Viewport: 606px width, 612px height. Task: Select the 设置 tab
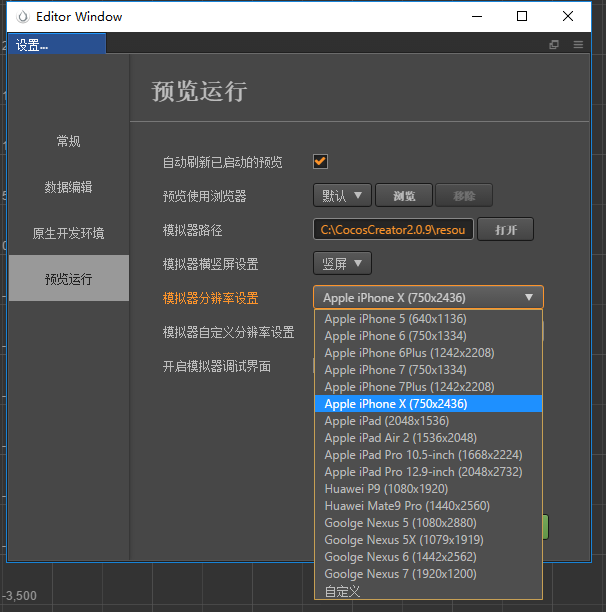point(57,44)
